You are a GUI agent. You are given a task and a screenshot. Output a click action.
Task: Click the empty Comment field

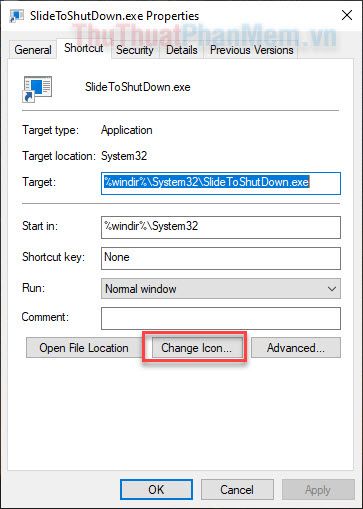point(221,318)
